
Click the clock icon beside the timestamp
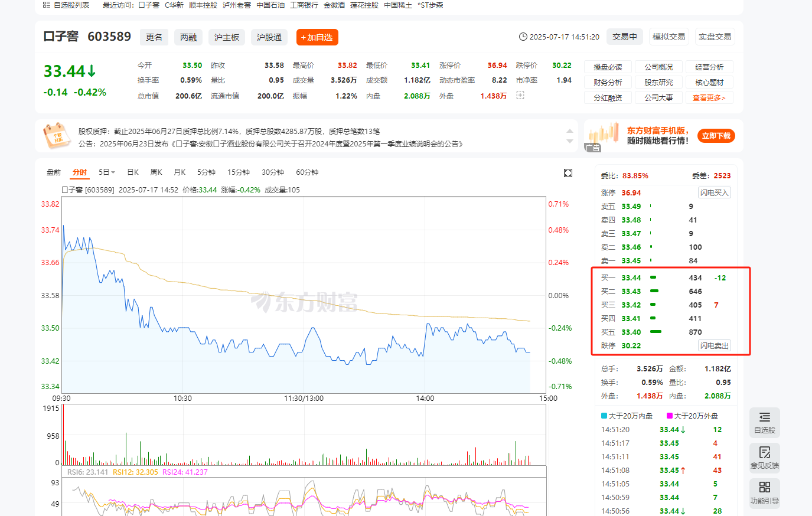523,37
